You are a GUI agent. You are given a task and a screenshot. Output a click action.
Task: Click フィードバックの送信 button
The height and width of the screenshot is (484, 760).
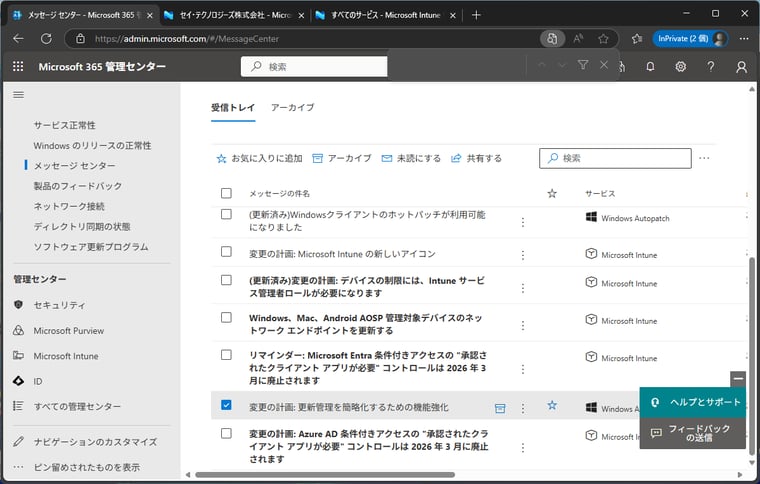[693, 433]
